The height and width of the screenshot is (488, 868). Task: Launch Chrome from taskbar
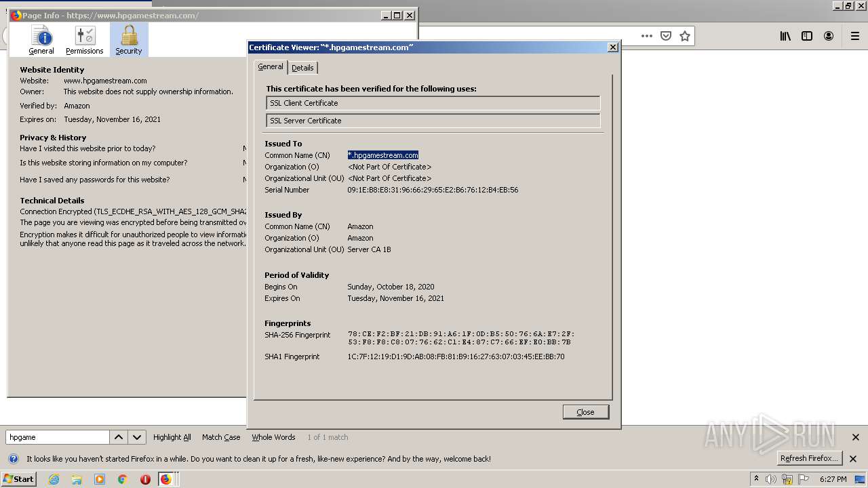(123, 479)
